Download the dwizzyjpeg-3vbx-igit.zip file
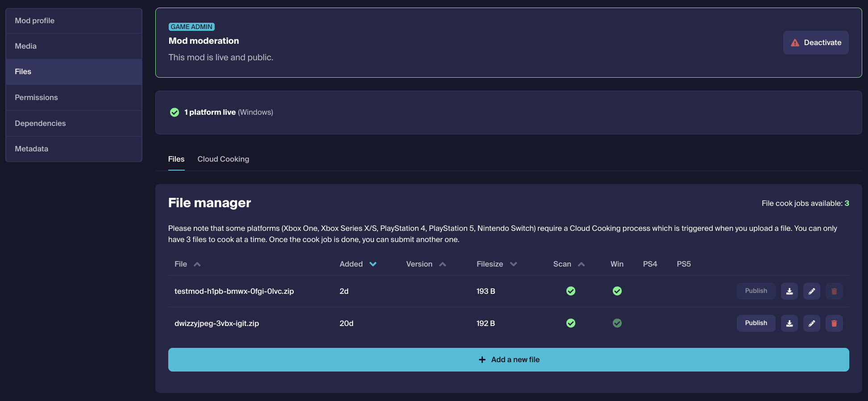Image resolution: width=868 pixels, height=401 pixels. click(x=789, y=323)
